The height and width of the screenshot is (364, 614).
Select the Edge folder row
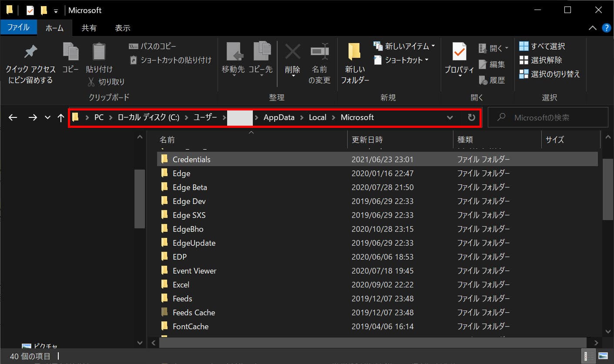(x=377, y=173)
